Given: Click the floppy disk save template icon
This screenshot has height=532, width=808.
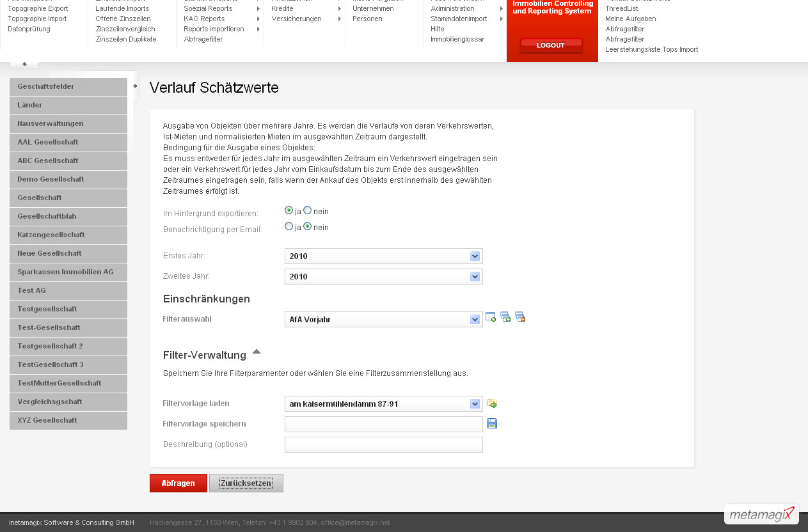Looking at the screenshot, I should point(492,423).
